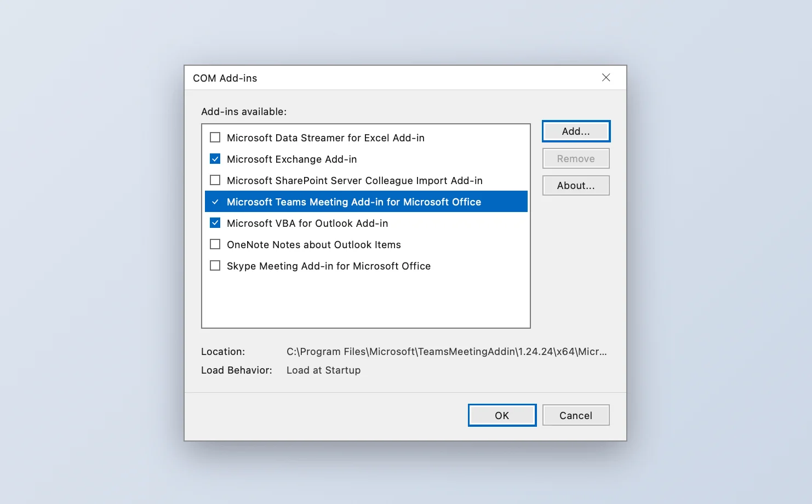This screenshot has height=504, width=812.
Task: Confirm with the OK button
Action: (x=502, y=415)
